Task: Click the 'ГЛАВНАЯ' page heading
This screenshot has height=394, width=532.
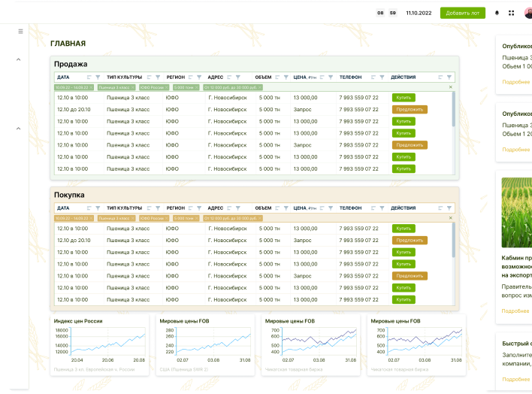Action: coord(68,44)
